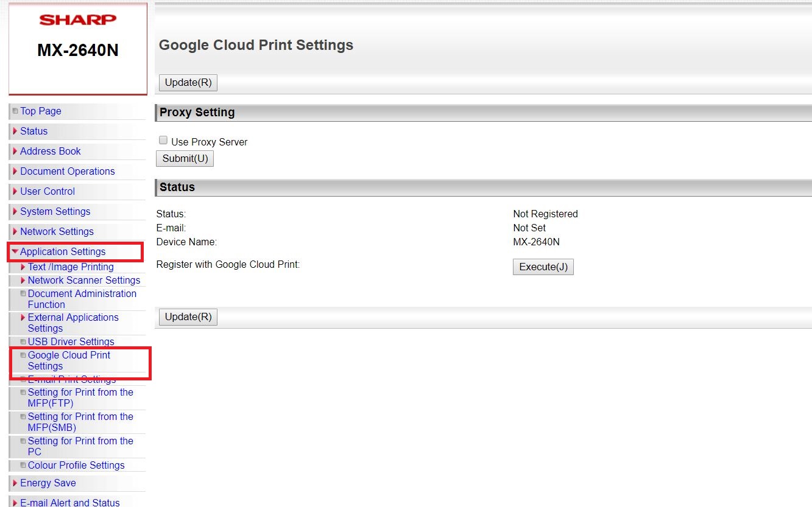Viewport: 812px width, 507px height.
Task: Expand the Status menu arrow
Action: (15, 131)
